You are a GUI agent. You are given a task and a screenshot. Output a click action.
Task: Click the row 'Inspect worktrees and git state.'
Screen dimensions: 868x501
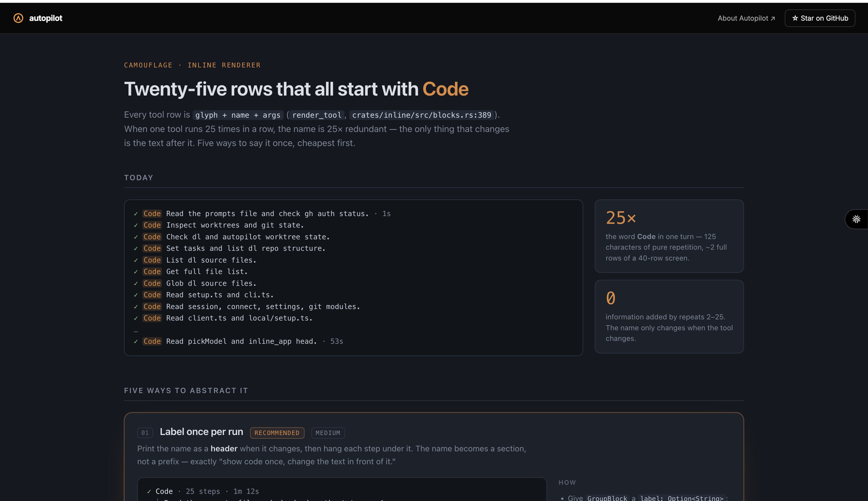click(x=219, y=225)
